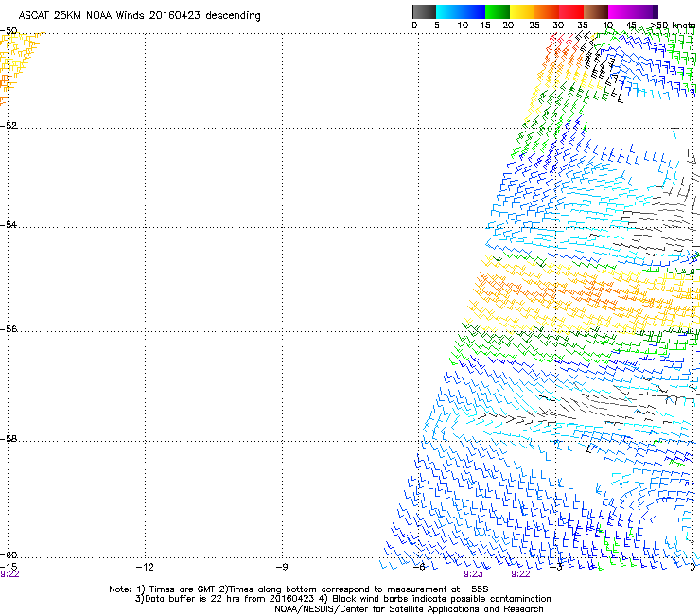This screenshot has height=615, width=700.
Task: Click the longitude label '-15'
Action: 9,567
